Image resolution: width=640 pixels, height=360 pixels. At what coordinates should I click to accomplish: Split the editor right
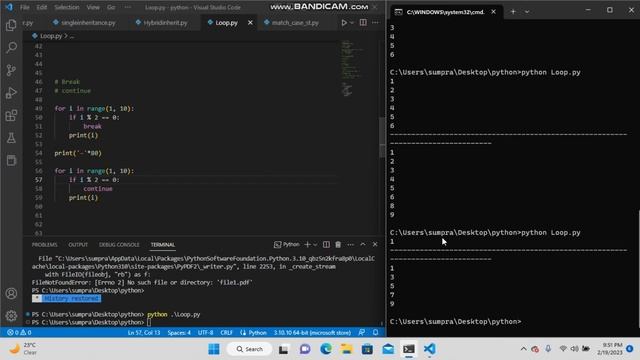pyautogui.click(x=363, y=22)
